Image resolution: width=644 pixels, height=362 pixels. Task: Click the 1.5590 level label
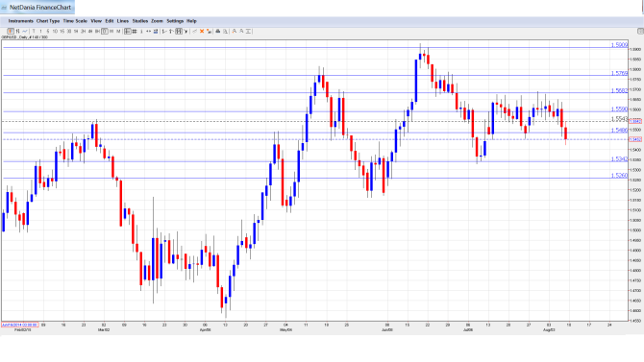619,109
